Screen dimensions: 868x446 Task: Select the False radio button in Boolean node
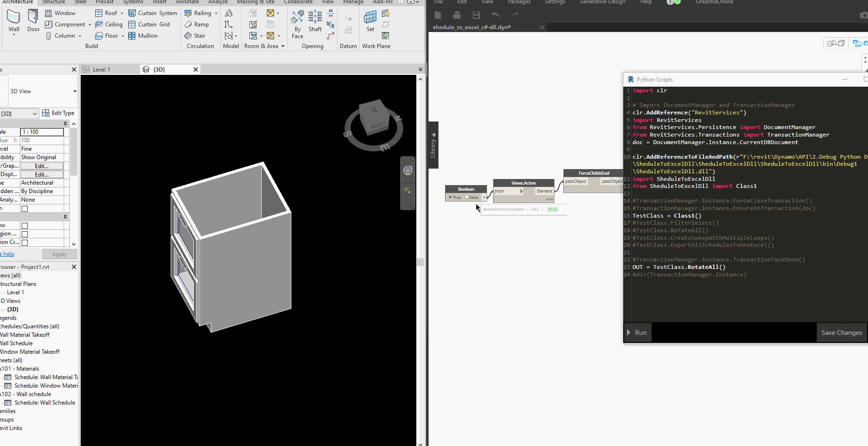(x=467, y=197)
